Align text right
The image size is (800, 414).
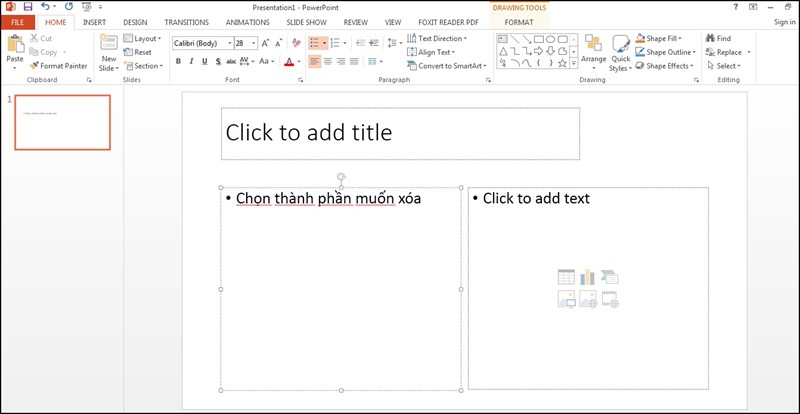click(x=341, y=61)
